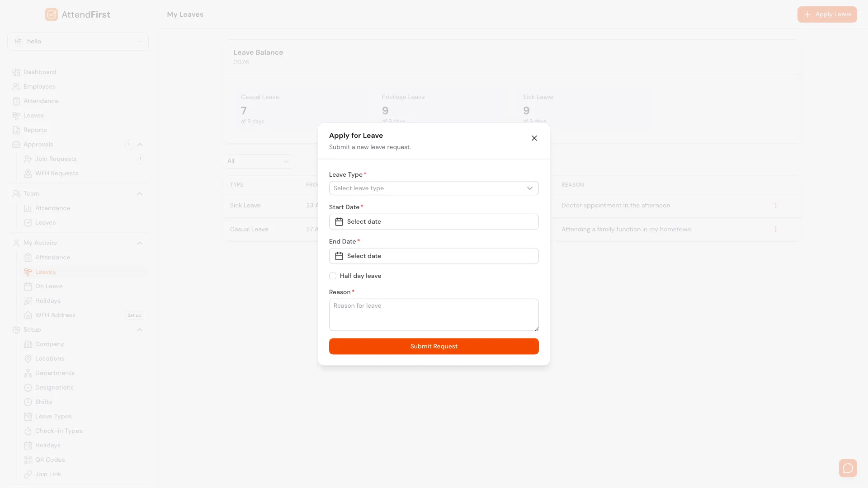
Task: Click the Departments org-chart icon
Action: click(x=28, y=373)
